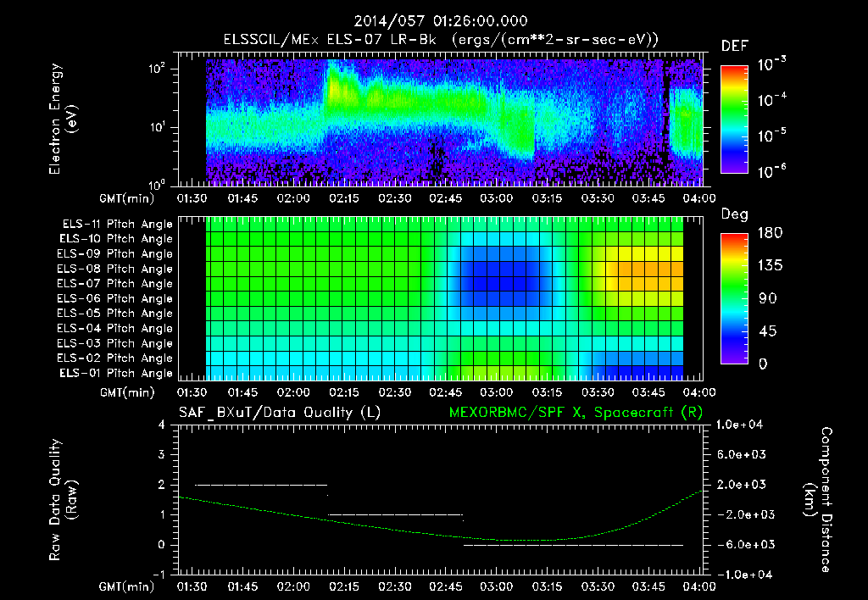Click the Raw Data Quality (Raw) axis label
Image resolution: width=868 pixels, height=600 pixels.
click(63, 500)
